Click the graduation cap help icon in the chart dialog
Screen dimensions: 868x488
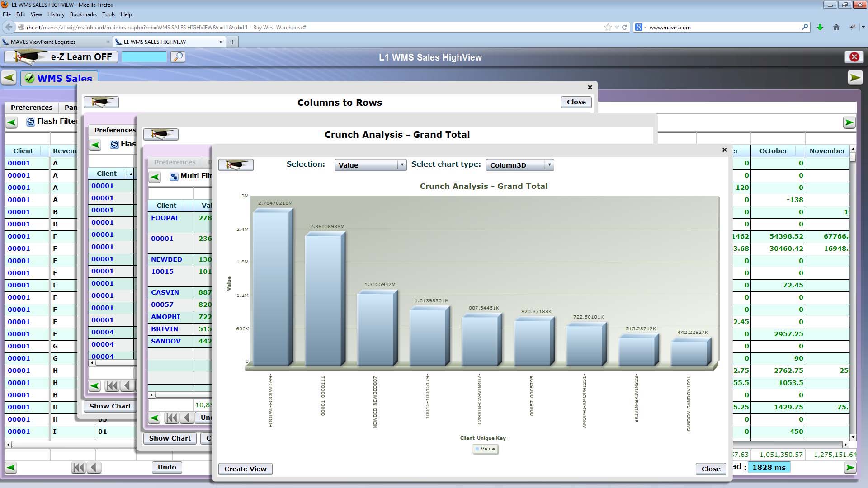(x=236, y=165)
